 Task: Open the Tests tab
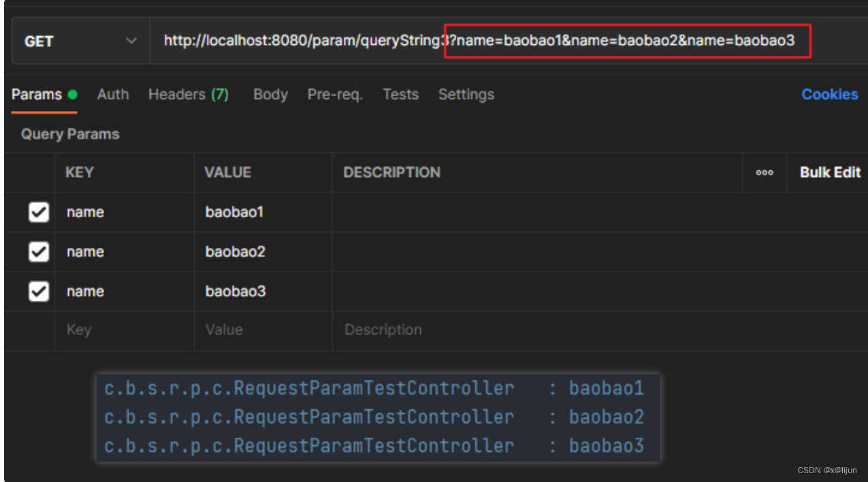point(400,94)
